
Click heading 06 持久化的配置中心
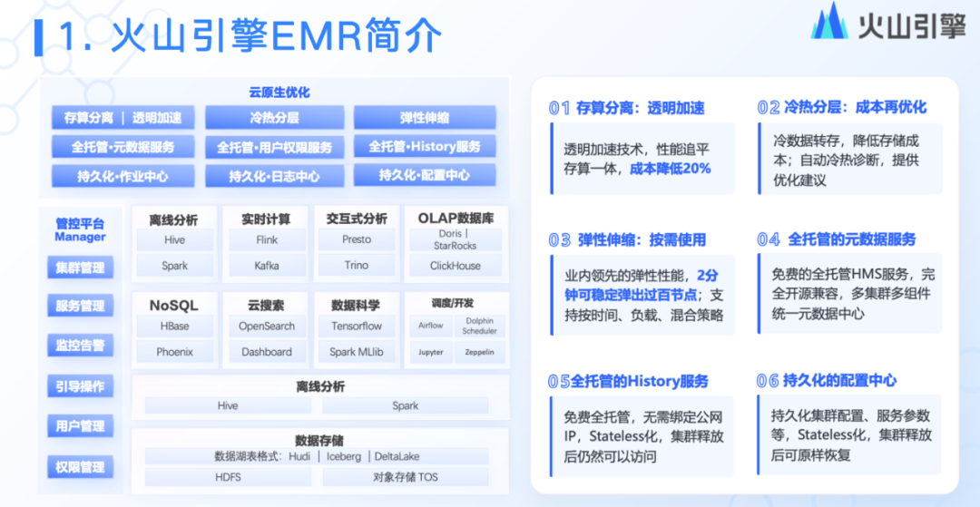(827, 380)
